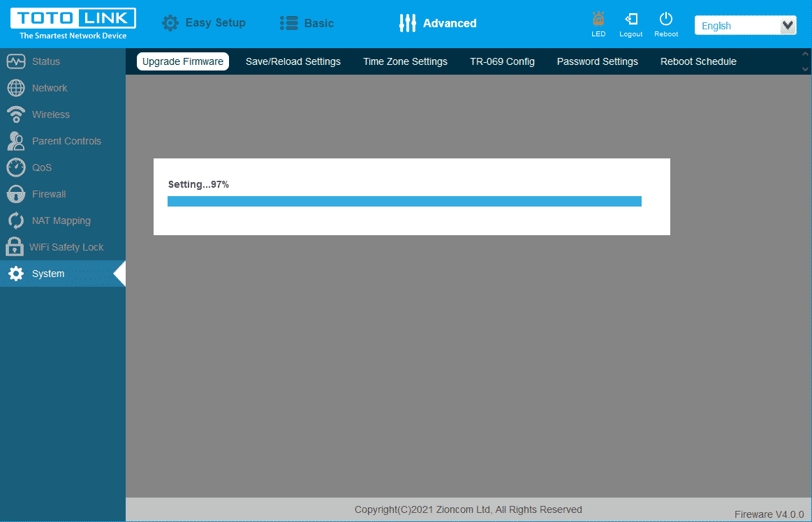812x522 pixels.
Task: Open NAT Mapping via the circular arrows icon
Action: point(16,221)
